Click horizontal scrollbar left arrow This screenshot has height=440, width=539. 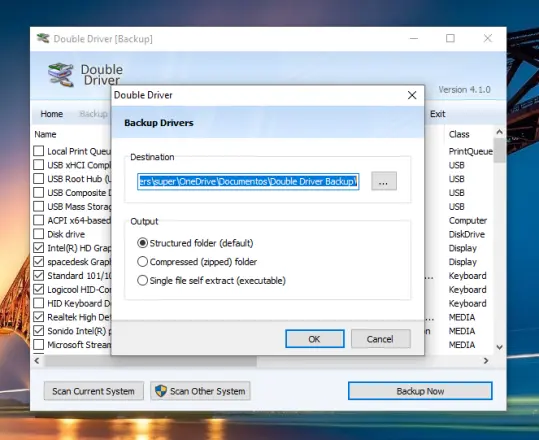click(37, 361)
